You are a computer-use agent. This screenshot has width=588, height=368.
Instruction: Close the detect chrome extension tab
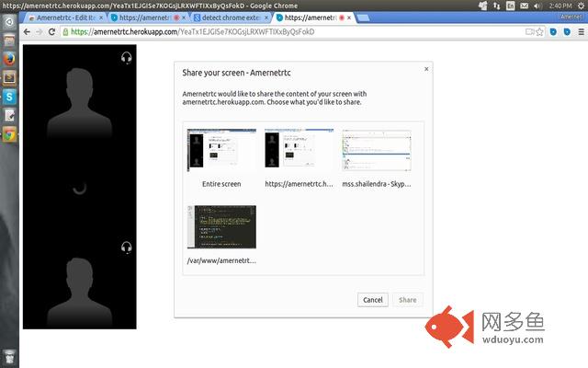click(266, 17)
